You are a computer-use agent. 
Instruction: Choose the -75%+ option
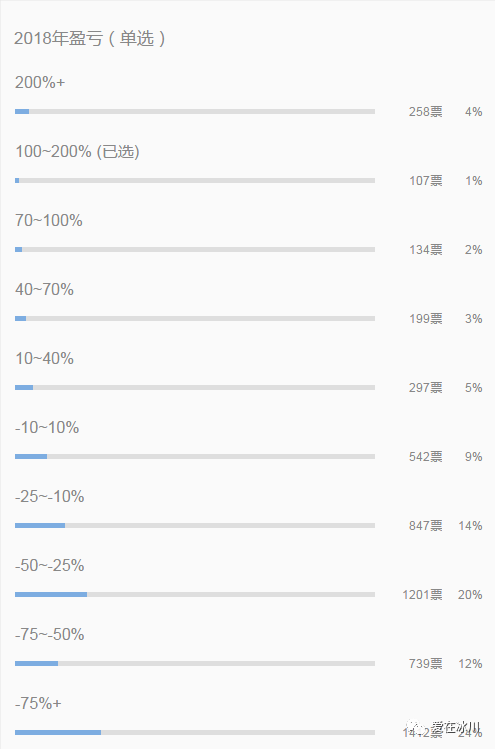[38, 704]
